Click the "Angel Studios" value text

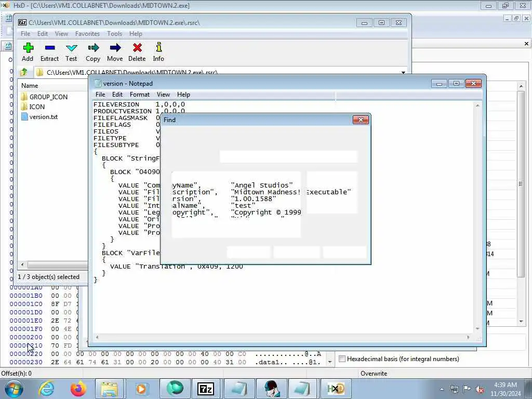click(x=262, y=185)
